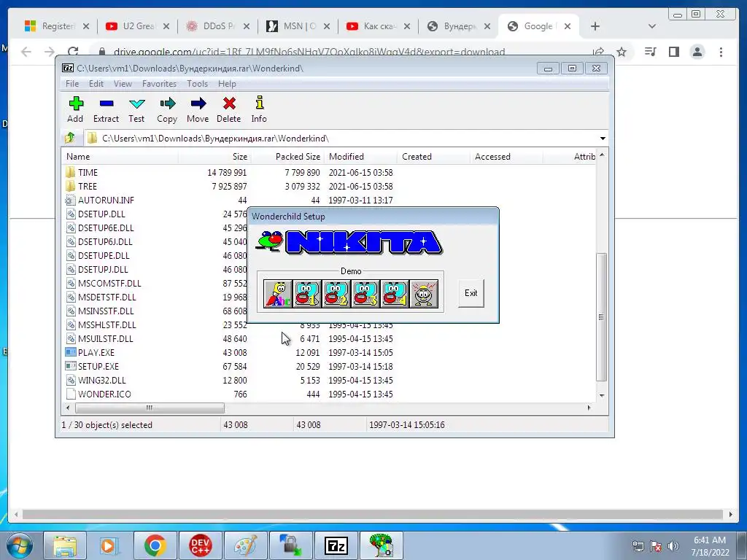Bookmark this page with the star icon
This screenshot has width=747, height=560.
point(622,52)
